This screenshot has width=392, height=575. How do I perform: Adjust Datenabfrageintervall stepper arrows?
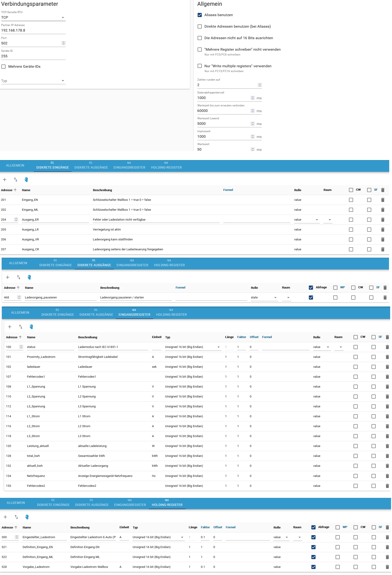[x=252, y=98]
